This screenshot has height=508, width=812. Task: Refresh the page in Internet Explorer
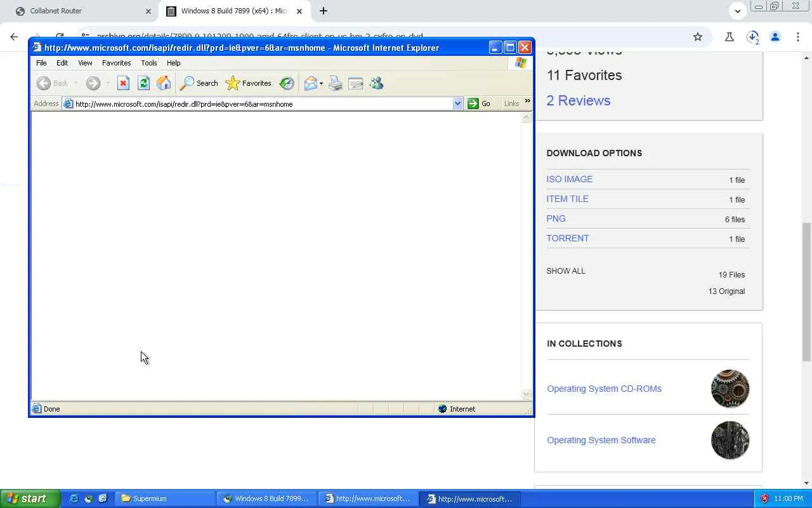[x=143, y=83]
